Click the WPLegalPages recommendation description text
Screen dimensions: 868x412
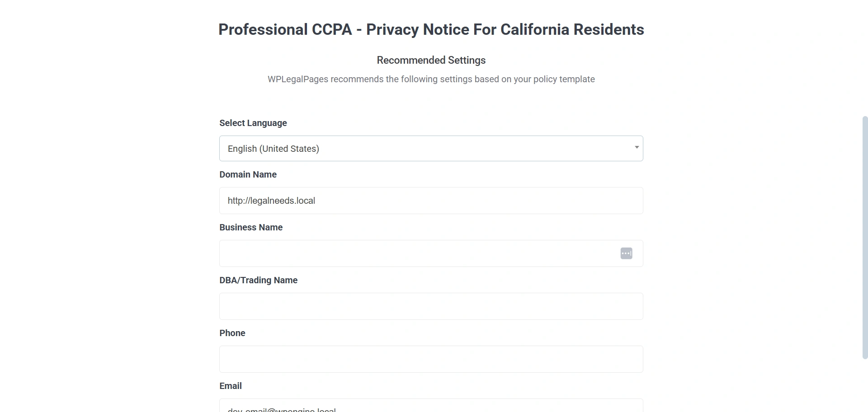pos(431,79)
